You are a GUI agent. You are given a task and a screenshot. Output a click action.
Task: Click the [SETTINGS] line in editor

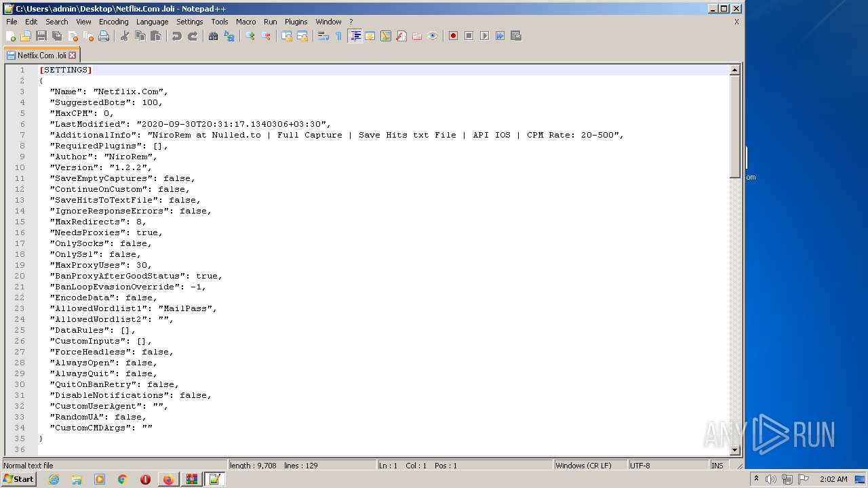383,70
